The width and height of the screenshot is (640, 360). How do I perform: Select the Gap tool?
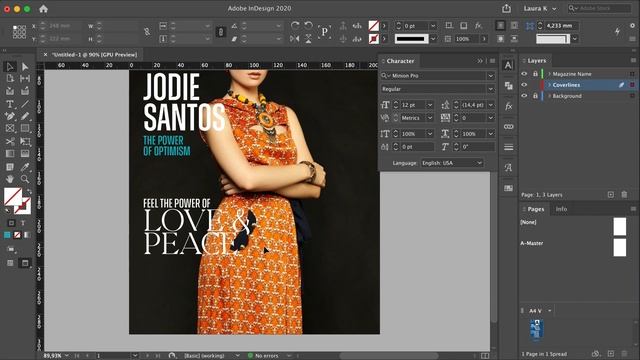25,78
